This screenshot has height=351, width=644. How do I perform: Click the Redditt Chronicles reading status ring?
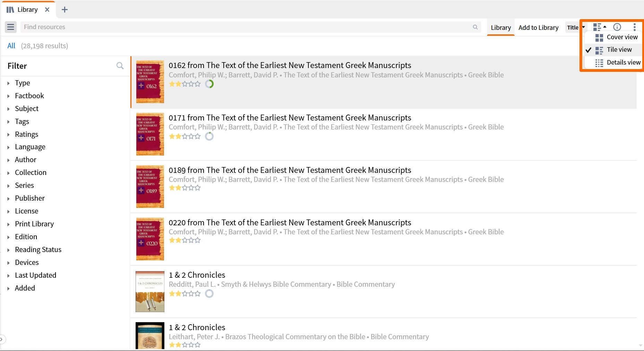pos(209,294)
